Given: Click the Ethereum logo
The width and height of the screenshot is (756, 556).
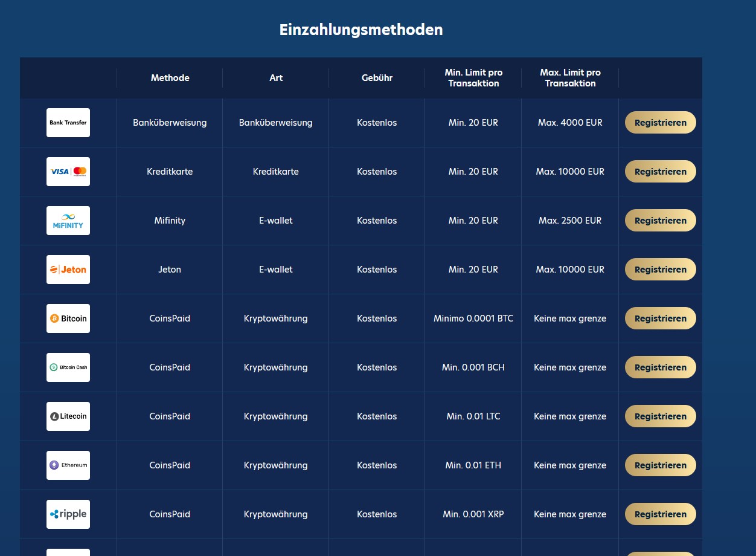Looking at the screenshot, I should (x=68, y=465).
